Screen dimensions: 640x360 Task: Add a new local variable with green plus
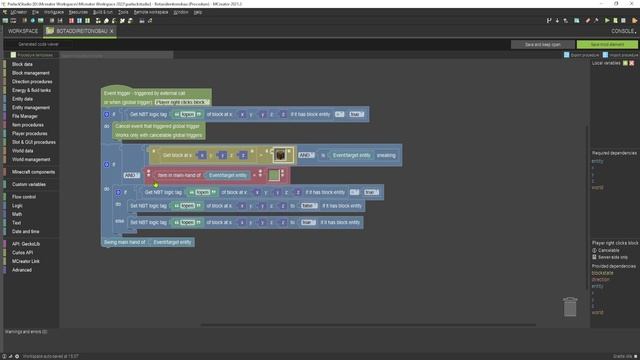click(625, 63)
